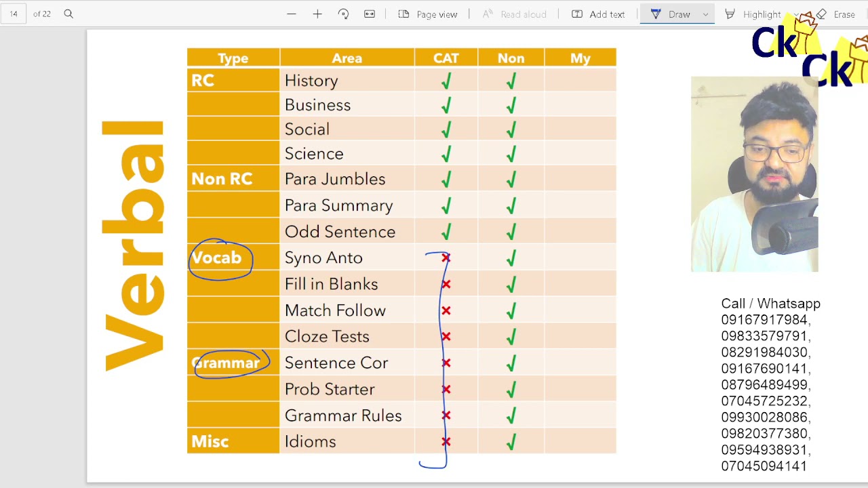Click the presenter webcam thumbnail
This screenshot has height=488, width=868.
click(755, 174)
